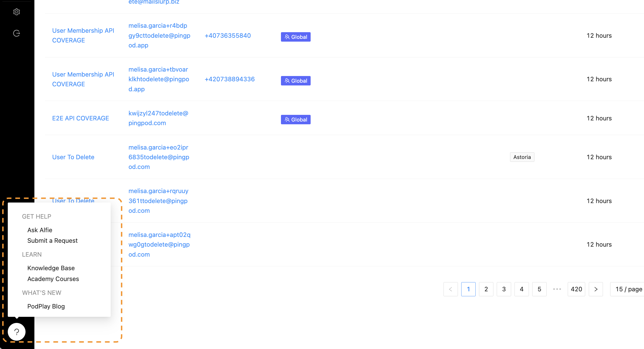Select Ask Alfie from help menu

coord(40,230)
